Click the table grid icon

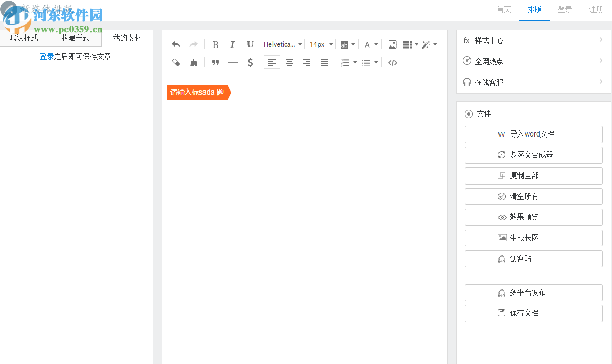407,44
